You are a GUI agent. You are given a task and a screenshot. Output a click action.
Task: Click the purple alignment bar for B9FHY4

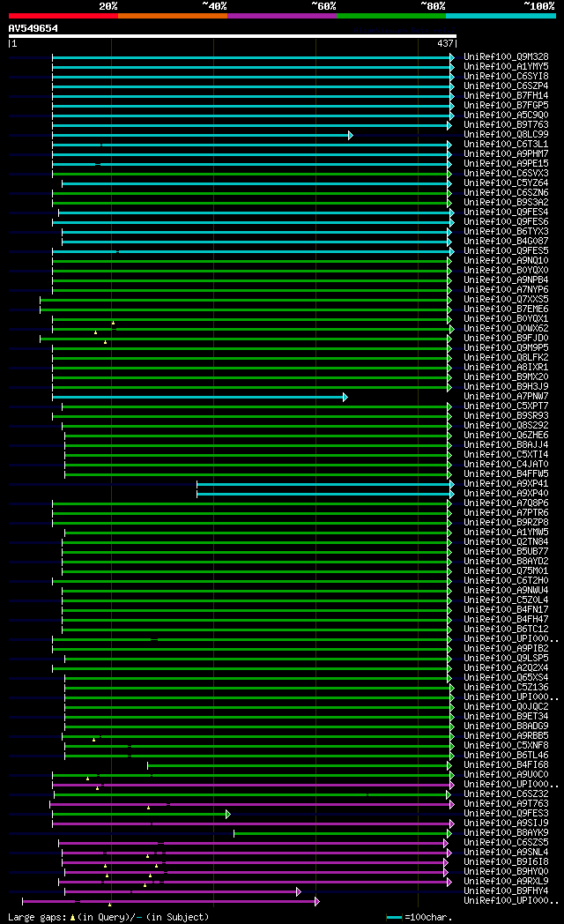click(182, 892)
